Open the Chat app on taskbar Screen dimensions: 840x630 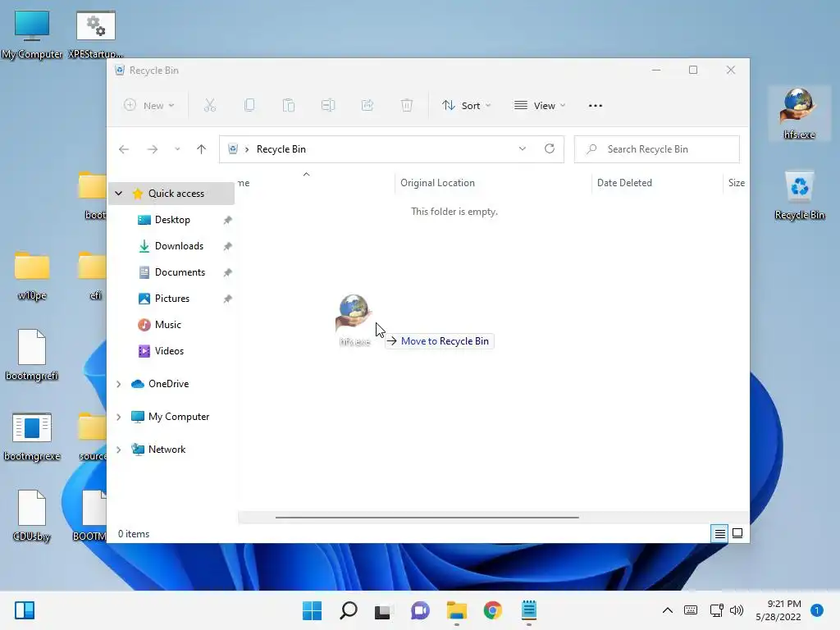click(x=420, y=610)
